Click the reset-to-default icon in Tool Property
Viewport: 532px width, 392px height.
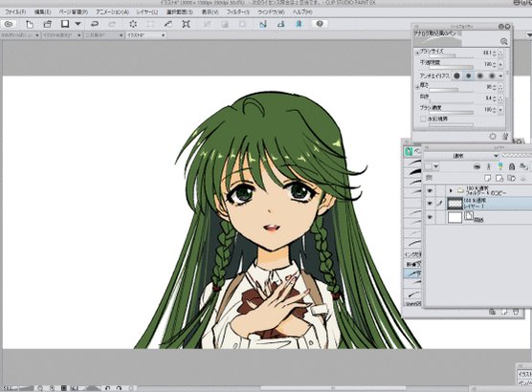(x=493, y=137)
